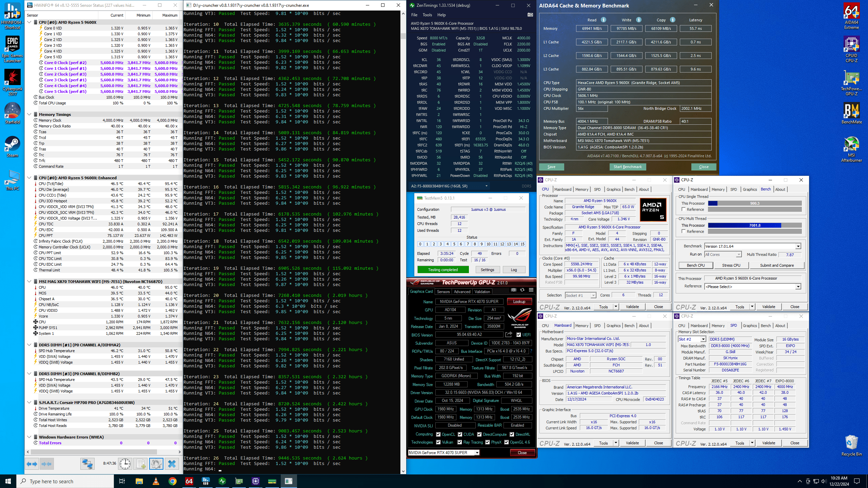
Task: Click HWiNFO network monitors icon
Action: tap(87, 464)
